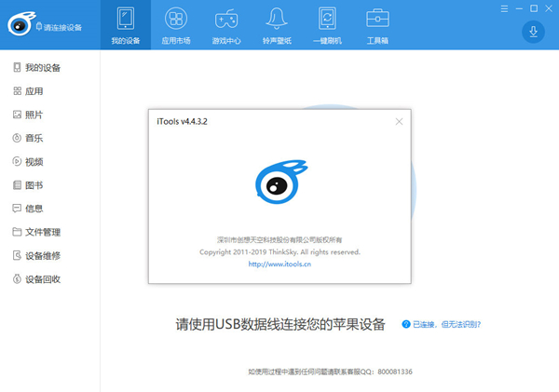The image size is (559, 392).
Task: Click the 已连接，但无法识别? help link
Action: (x=442, y=324)
